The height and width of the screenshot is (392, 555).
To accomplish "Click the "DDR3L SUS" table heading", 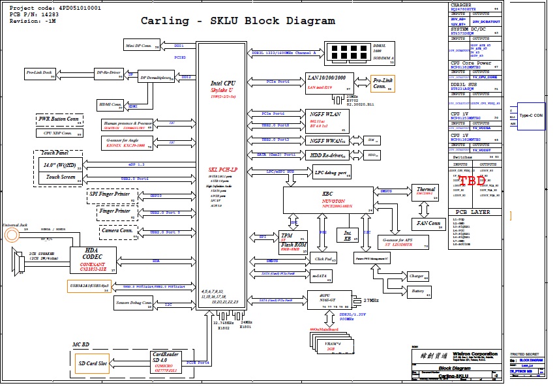I will [x=464, y=85].
